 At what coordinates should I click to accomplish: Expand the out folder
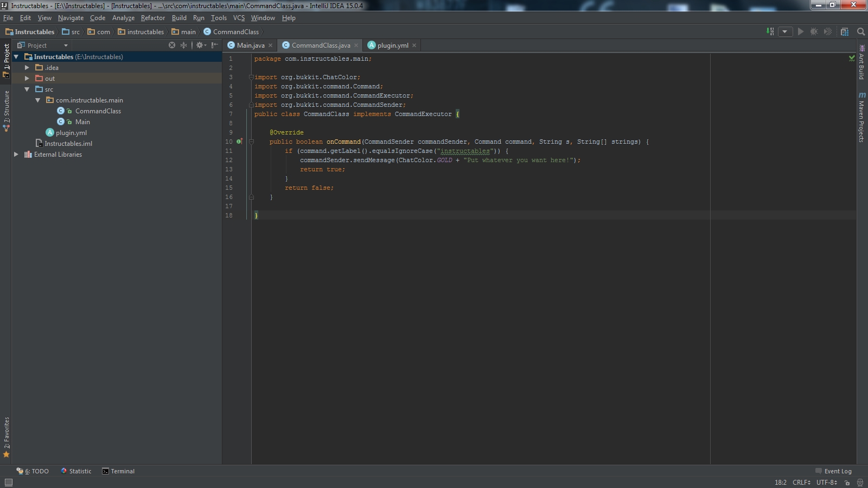(27, 78)
